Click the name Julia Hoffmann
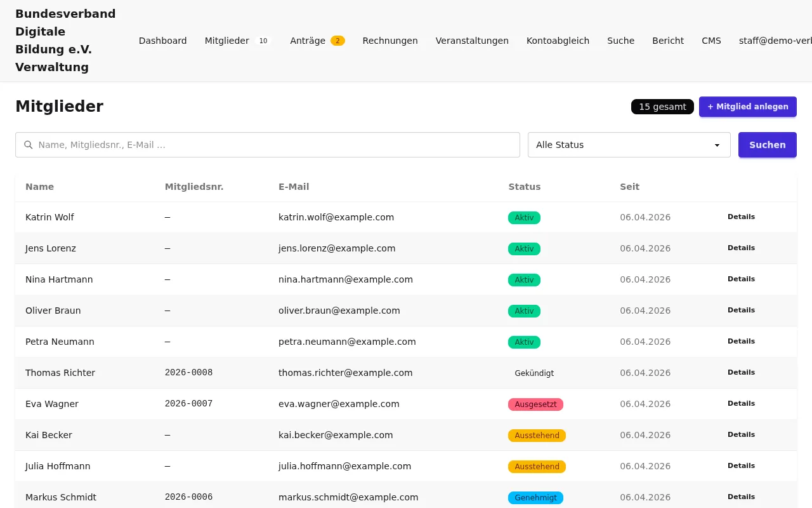812x508 pixels. [x=58, y=466]
